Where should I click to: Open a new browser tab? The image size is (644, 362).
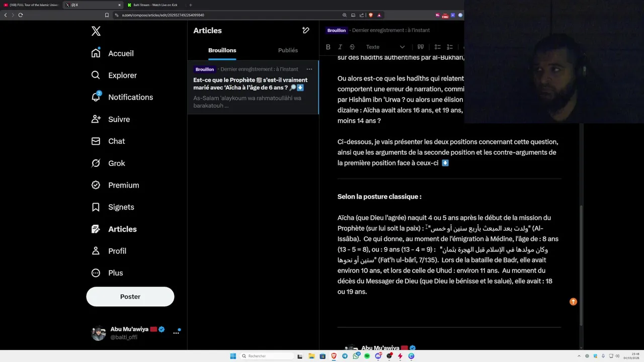pos(190,5)
